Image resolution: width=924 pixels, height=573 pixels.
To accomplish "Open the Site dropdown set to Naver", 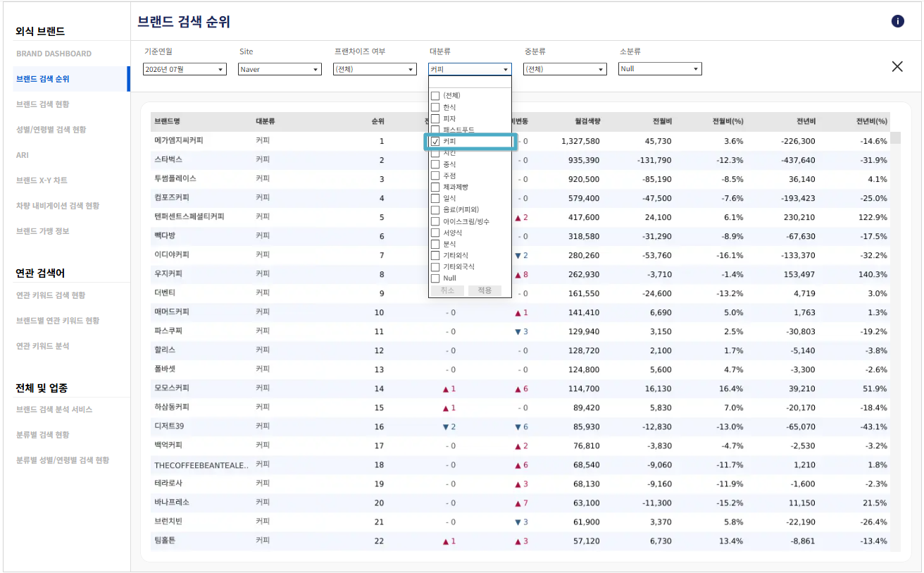I will tap(280, 69).
